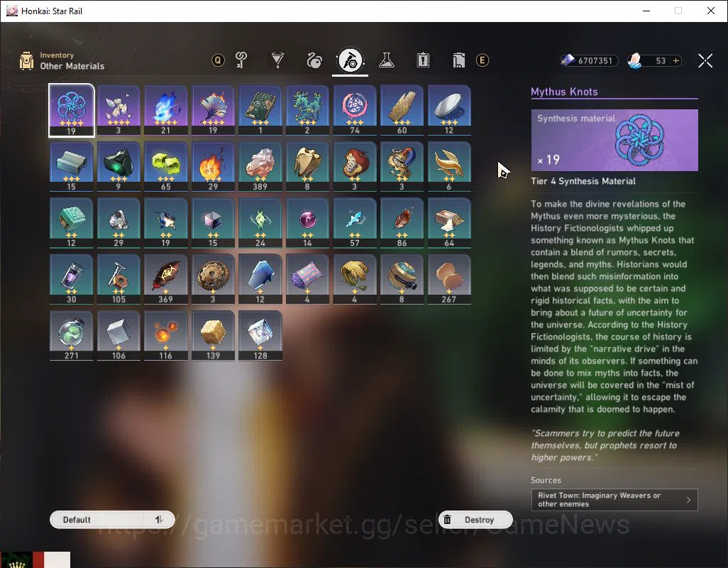Open the Relics tab with swirl icon
728x568 pixels.
[x=314, y=60]
